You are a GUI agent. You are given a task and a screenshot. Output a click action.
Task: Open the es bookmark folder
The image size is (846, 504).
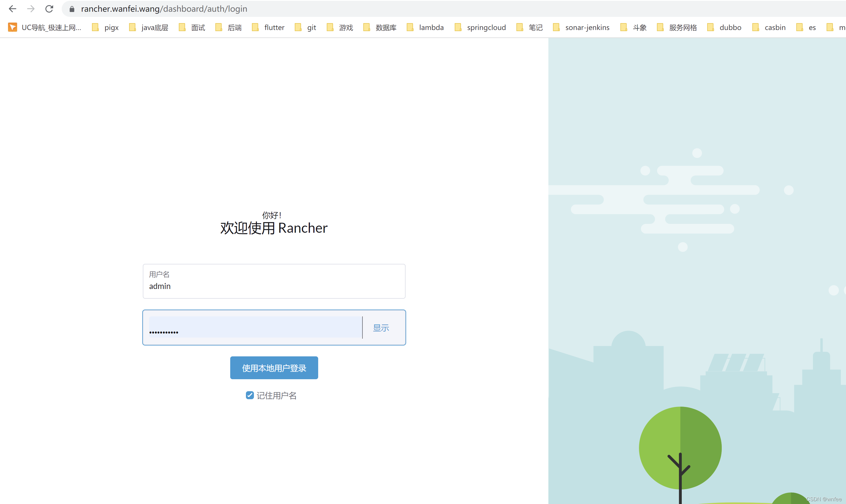[806, 27]
